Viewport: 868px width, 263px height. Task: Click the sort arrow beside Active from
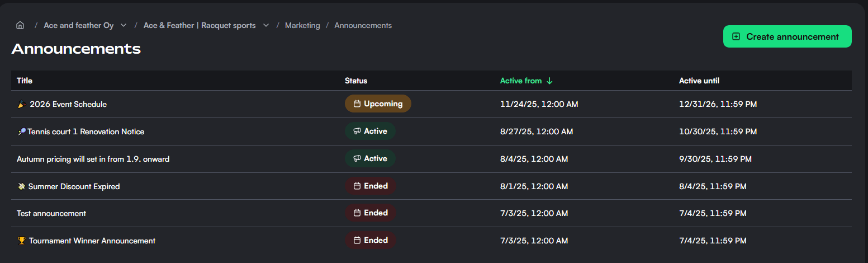click(x=549, y=81)
